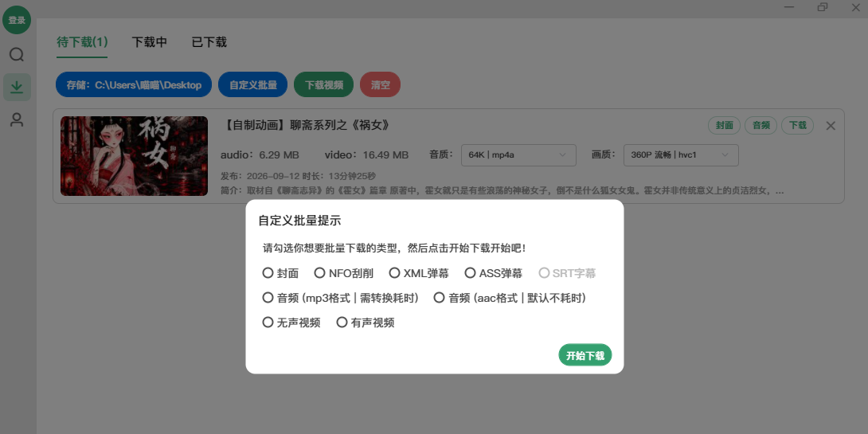Click the item's 封面 pill button
This screenshot has height=434, width=868.
point(725,126)
